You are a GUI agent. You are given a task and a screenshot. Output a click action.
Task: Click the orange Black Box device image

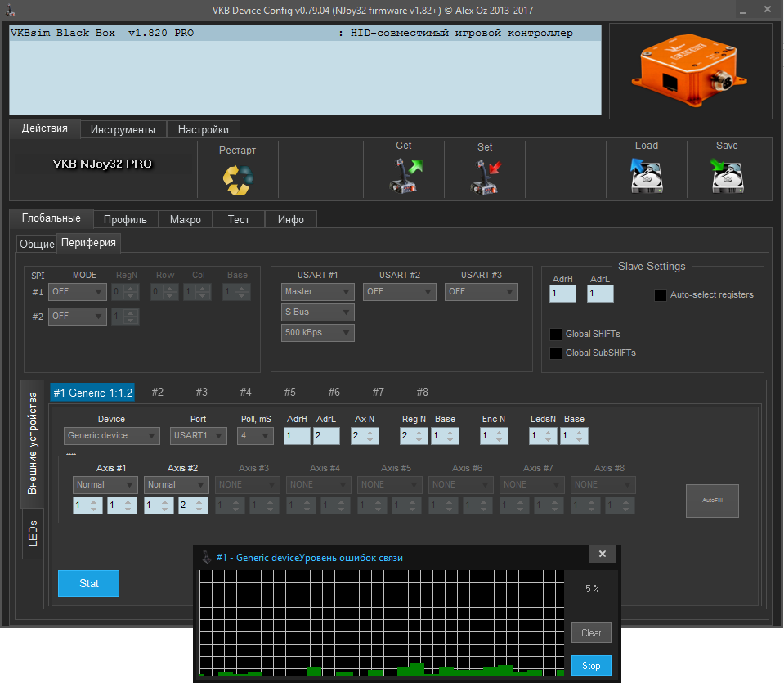[x=689, y=70]
